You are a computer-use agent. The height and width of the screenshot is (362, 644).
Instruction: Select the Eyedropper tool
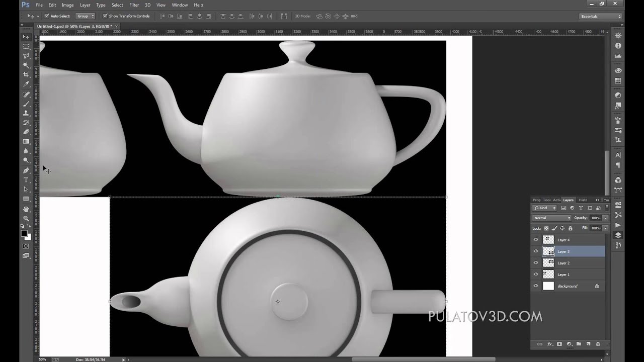point(26,84)
